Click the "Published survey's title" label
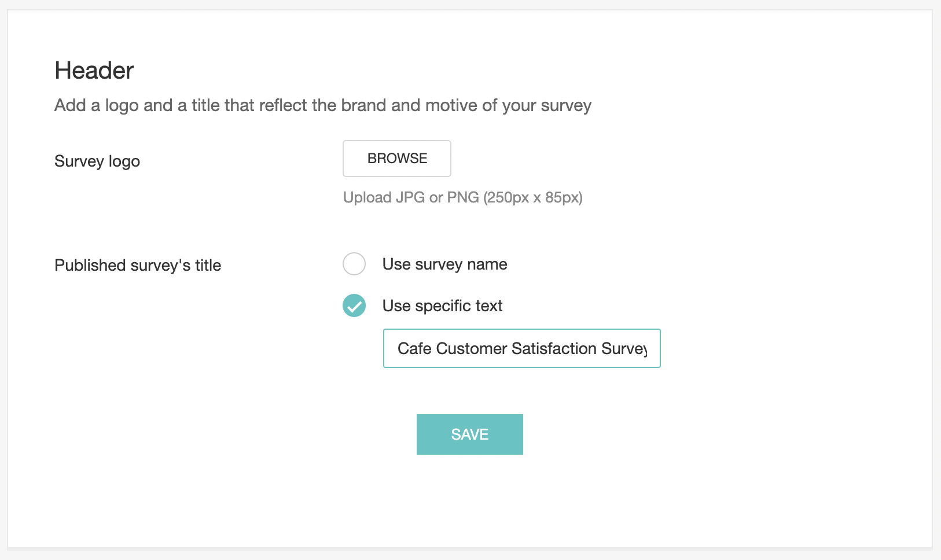The image size is (941, 560). click(138, 265)
